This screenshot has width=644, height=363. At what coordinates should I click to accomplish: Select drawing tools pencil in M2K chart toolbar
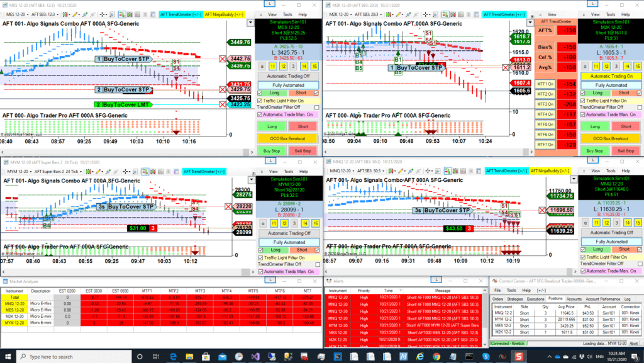398,14
